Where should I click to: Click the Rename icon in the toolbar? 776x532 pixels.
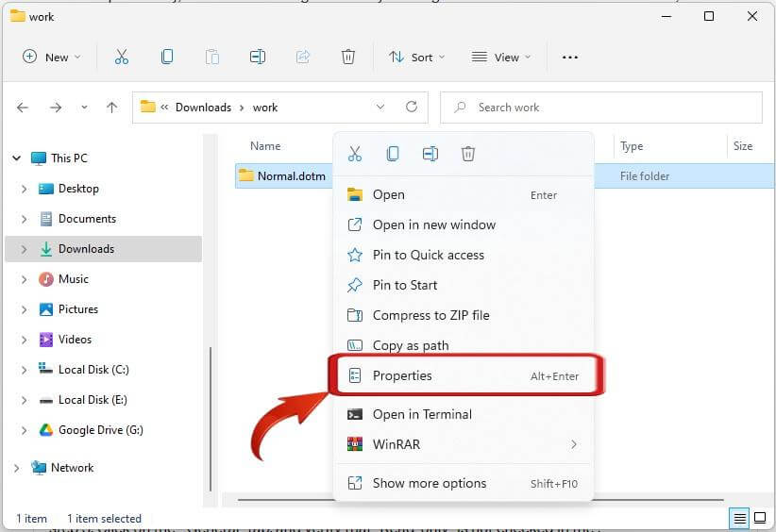click(258, 57)
